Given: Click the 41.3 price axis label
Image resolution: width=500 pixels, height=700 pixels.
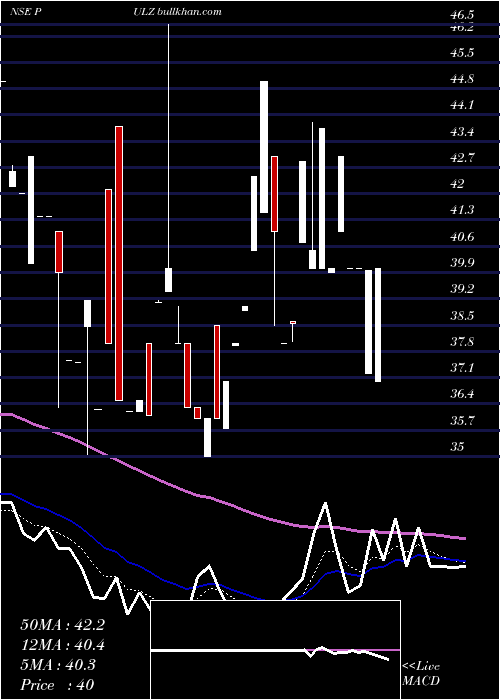Looking at the screenshot, I should point(462,210).
